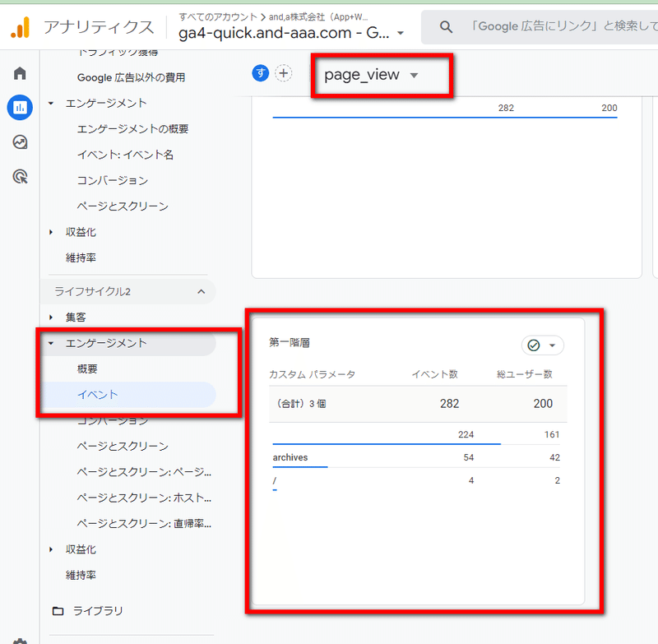
Task: Open the ライブラリ link
Action: click(98, 611)
